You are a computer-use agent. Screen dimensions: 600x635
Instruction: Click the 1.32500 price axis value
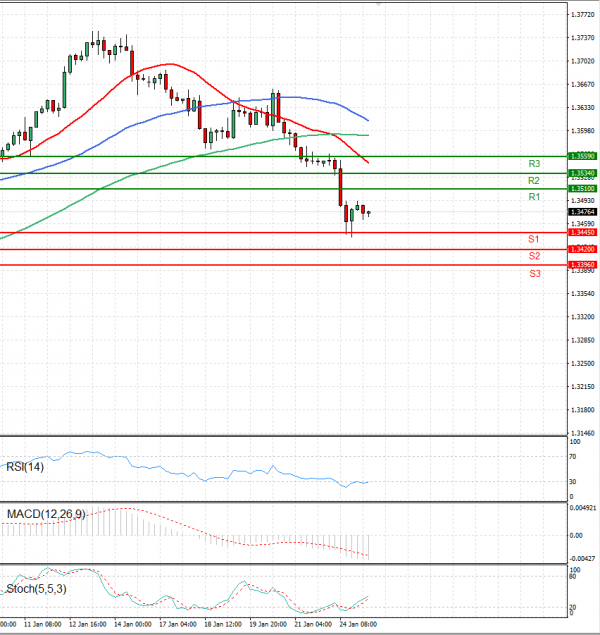pyautogui.click(x=583, y=363)
